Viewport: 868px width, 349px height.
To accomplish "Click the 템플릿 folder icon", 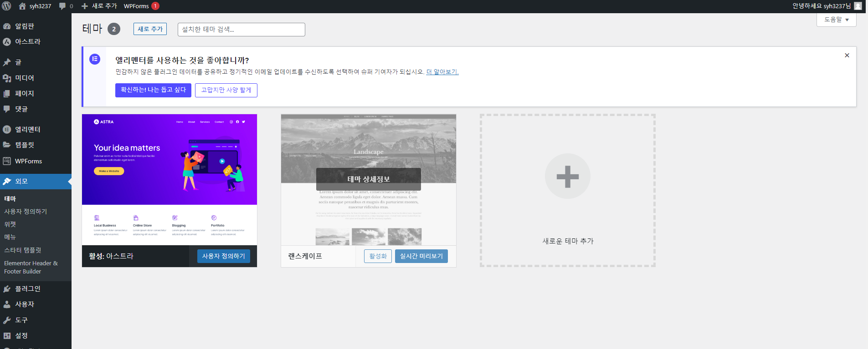I will point(7,145).
